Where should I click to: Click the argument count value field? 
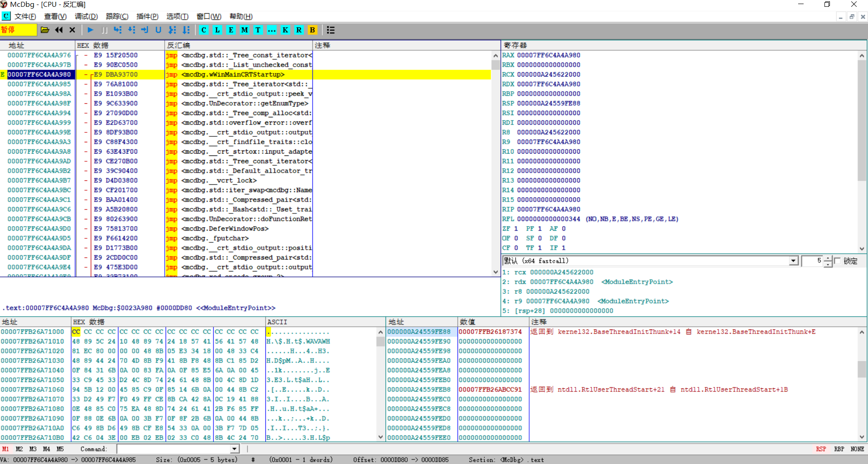point(813,261)
